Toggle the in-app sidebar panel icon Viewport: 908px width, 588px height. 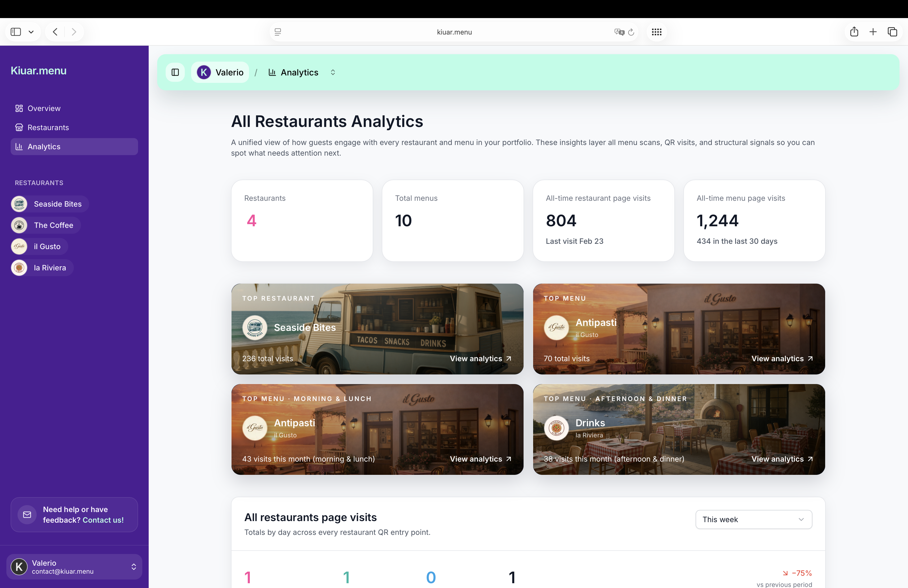click(175, 73)
